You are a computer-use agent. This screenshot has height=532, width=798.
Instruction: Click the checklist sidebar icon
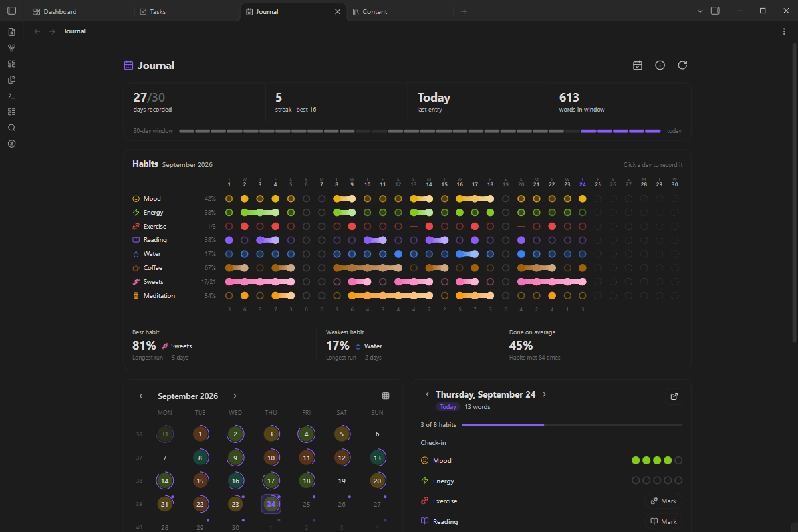pyautogui.click(x=11, y=112)
